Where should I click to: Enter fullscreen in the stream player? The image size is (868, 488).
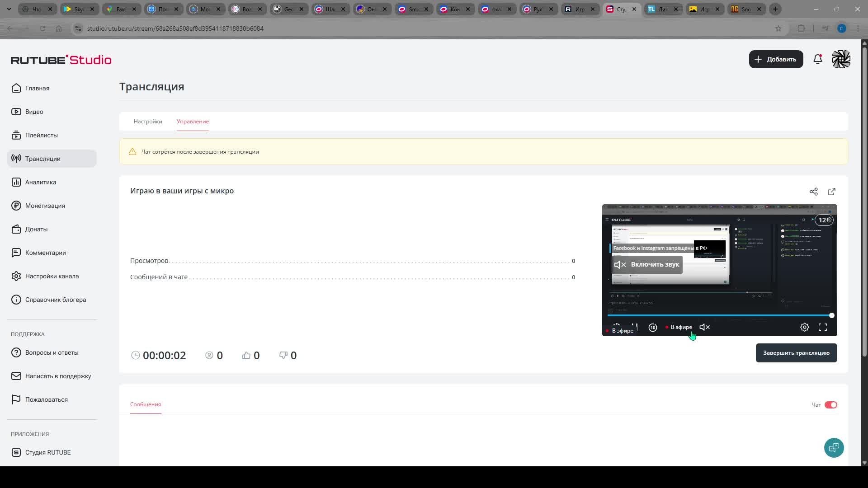pos(823,327)
